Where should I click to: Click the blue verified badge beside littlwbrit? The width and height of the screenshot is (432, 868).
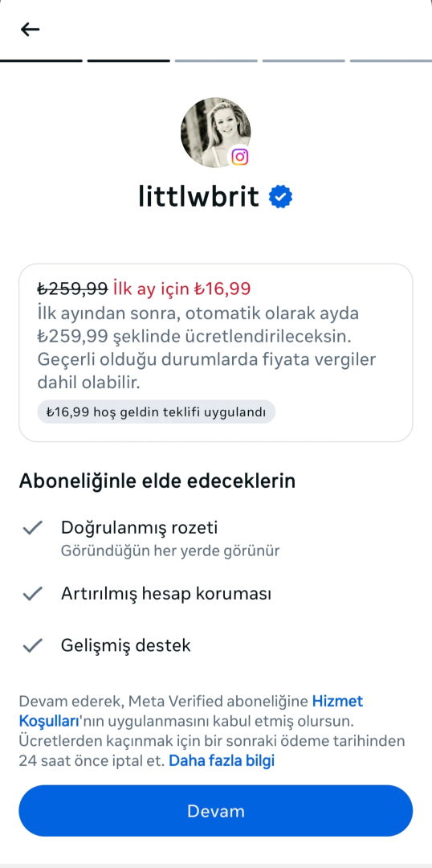280,197
